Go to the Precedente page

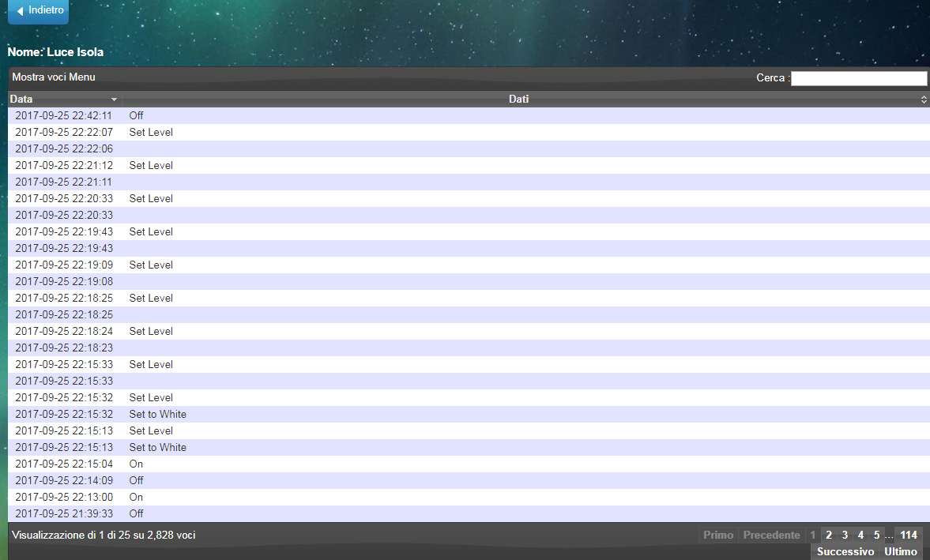coord(772,535)
